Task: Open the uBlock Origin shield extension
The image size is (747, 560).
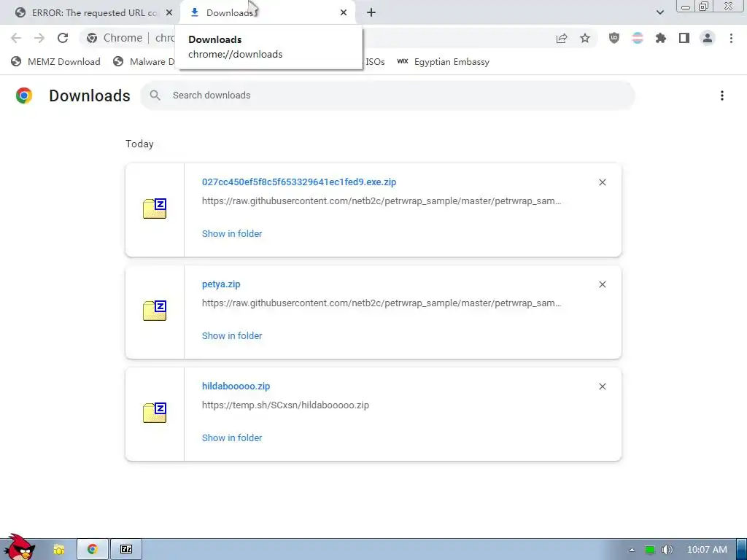Action: click(614, 38)
